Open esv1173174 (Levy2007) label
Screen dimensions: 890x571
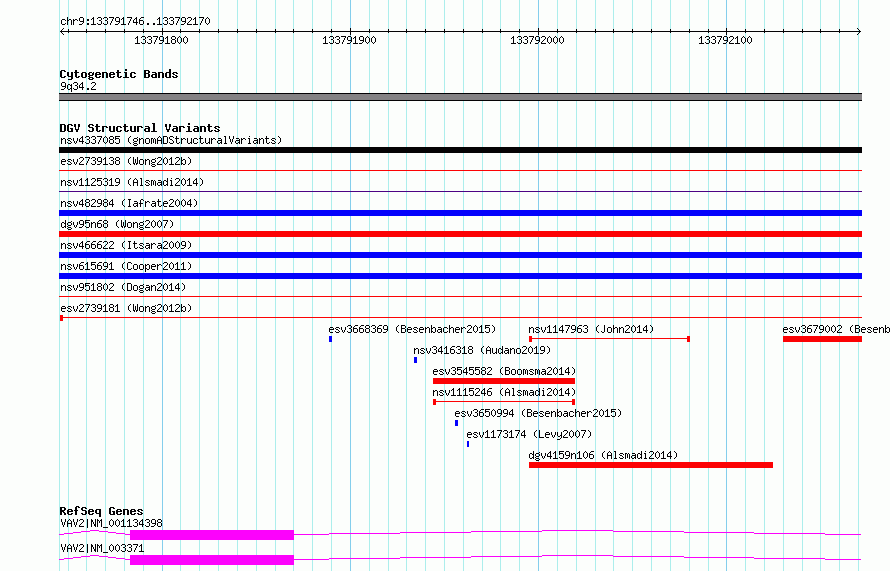pos(529,434)
